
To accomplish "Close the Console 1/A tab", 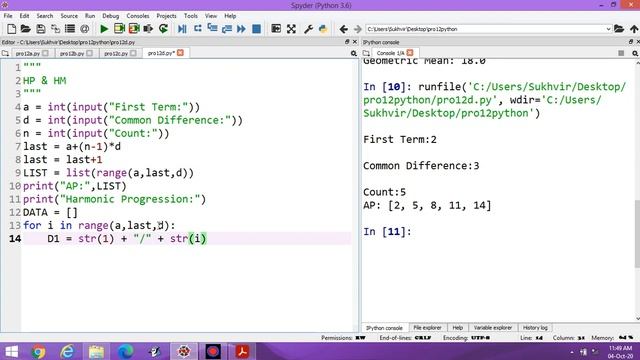I will click(410, 53).
